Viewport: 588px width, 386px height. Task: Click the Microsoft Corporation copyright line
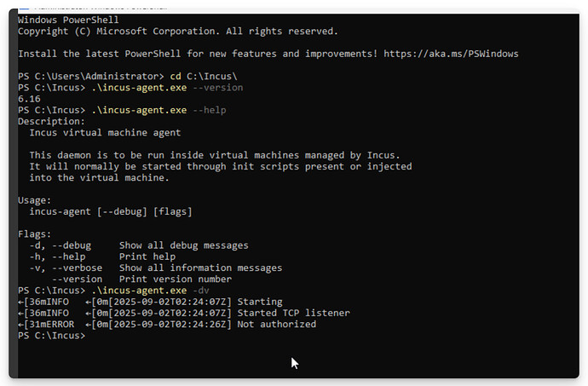(x=177, y=32)
